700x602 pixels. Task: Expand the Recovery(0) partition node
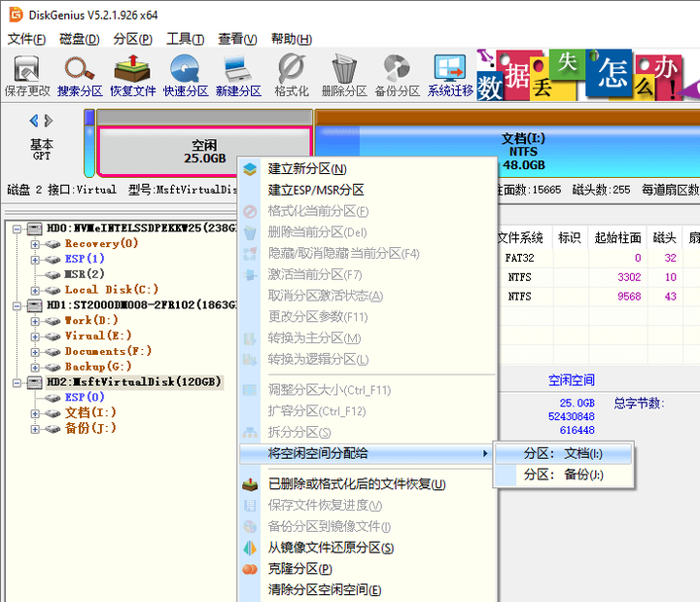(x=35, y=244)
